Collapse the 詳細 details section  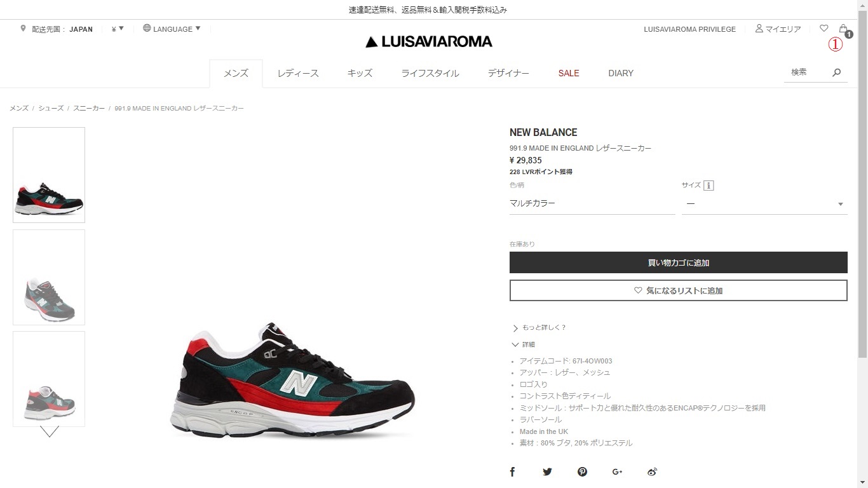tap(524, 344)
